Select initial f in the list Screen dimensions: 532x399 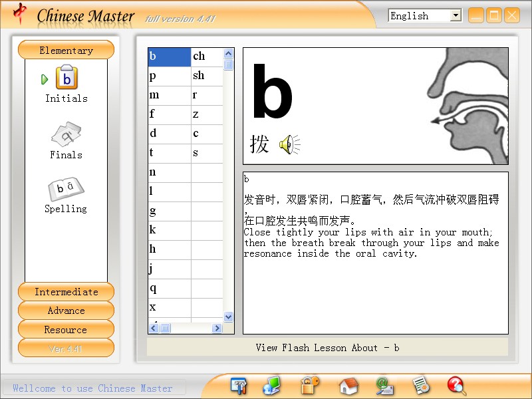coord(170,114)
